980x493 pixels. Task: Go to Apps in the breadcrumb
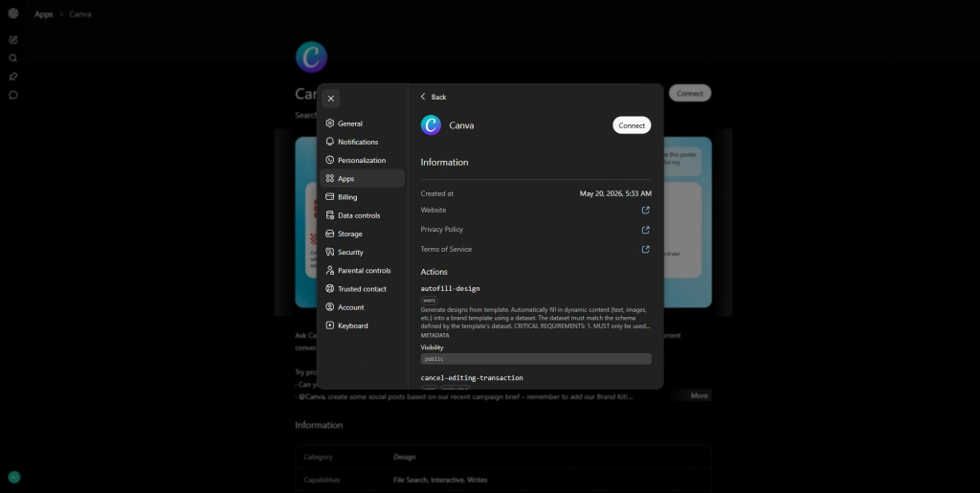44,13
